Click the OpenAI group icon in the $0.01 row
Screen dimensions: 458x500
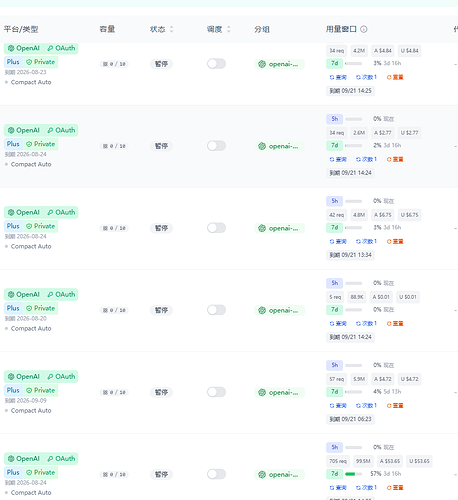point(262,310)
